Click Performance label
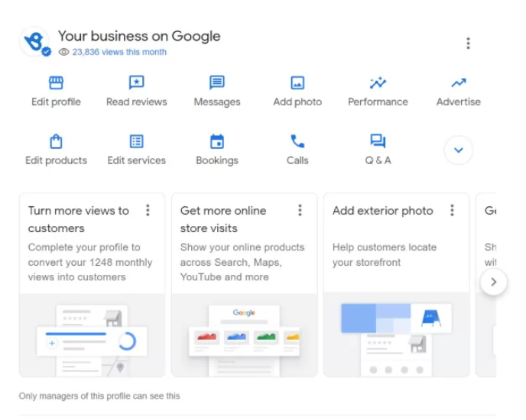The image size is (526, 420). click(x=378, y=102)
